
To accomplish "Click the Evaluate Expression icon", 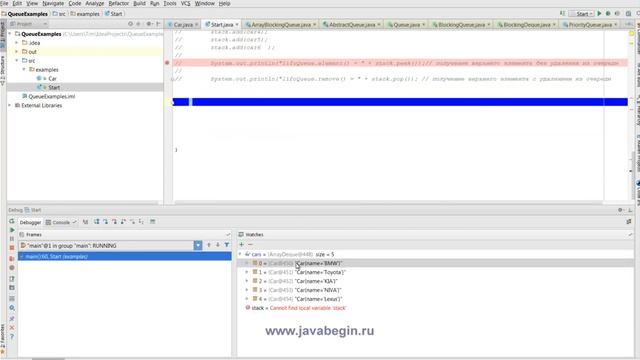I will pyautogui.click(x=153, y=222).
